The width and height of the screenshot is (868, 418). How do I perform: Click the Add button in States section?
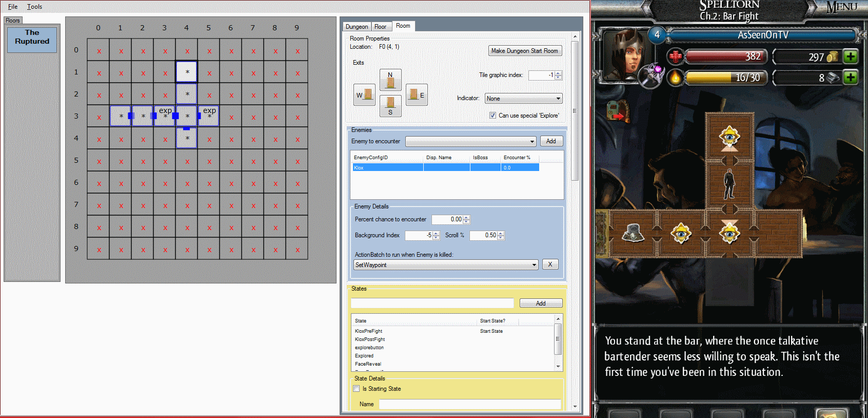click(541, 303)
